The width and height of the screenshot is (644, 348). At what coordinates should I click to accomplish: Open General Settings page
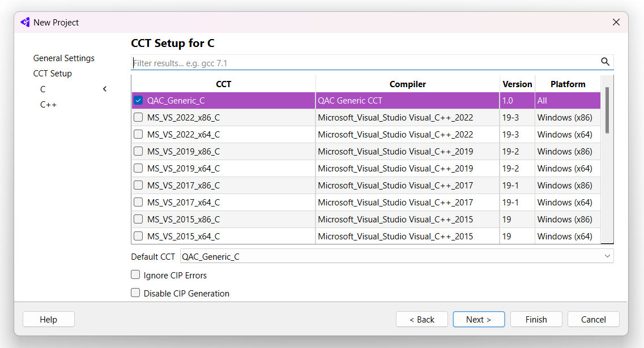[x=63, y=58]
